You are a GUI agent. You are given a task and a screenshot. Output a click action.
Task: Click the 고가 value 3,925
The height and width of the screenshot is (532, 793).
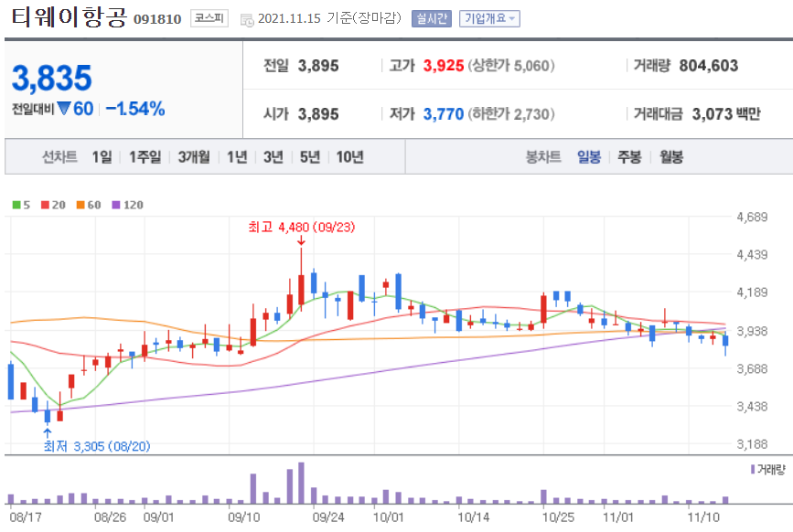(443, 66)
